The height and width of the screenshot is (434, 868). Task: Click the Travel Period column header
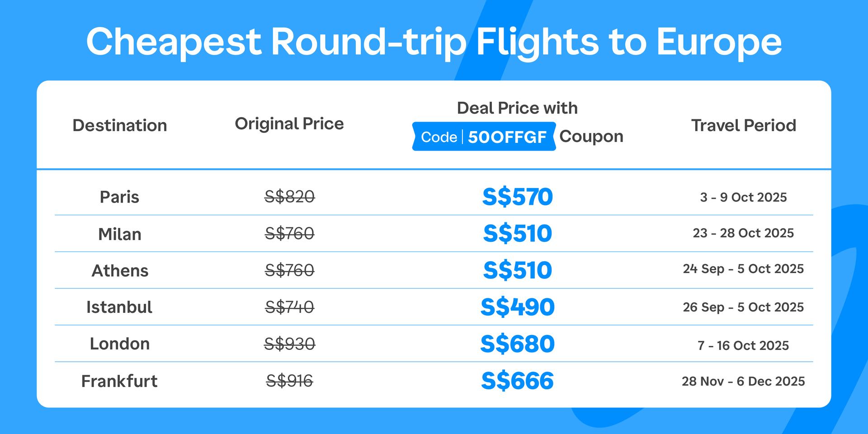click(744, 125)
